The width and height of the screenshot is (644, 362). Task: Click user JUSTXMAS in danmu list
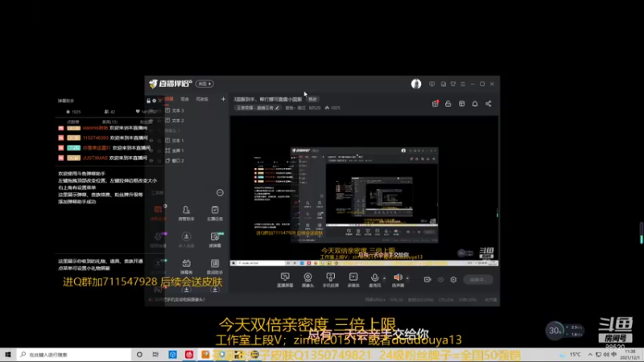pyautogui.click(x=95, y=158)
